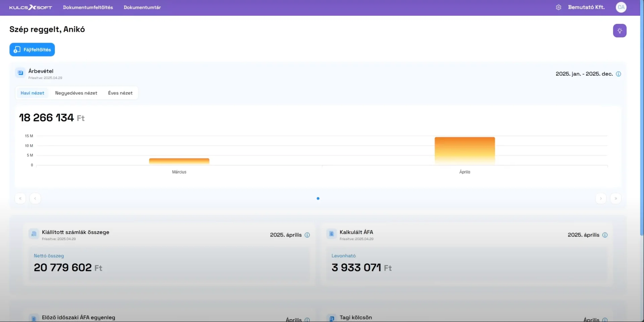Open the CA user avatar menu
This screenshot has height=322, width=644.
(x=621, y=7)
